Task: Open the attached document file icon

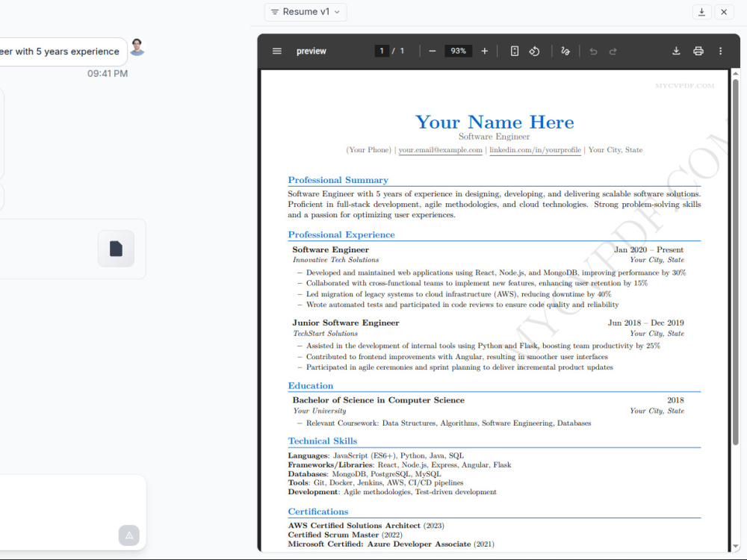Action: pyautogui.click(x=117, y=249)
